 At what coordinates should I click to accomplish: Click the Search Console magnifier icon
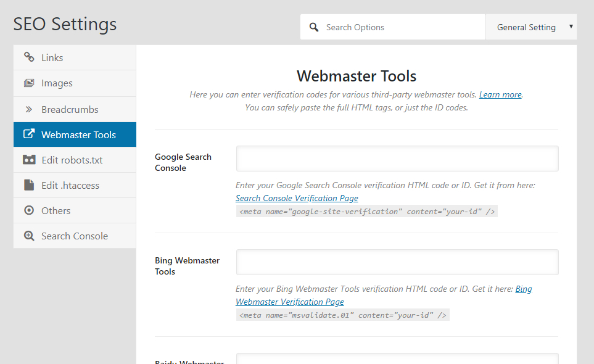pyautogui.click(x=29, y=236)
